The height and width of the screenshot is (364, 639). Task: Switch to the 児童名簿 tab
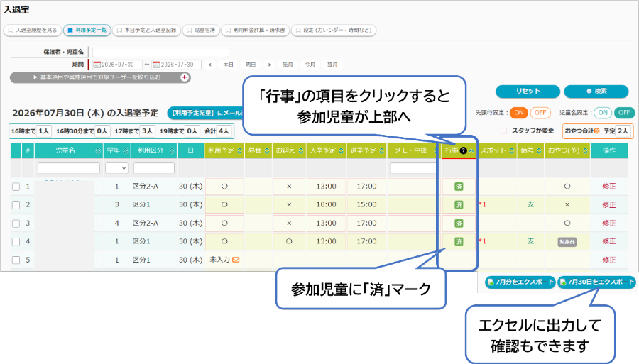202,30
